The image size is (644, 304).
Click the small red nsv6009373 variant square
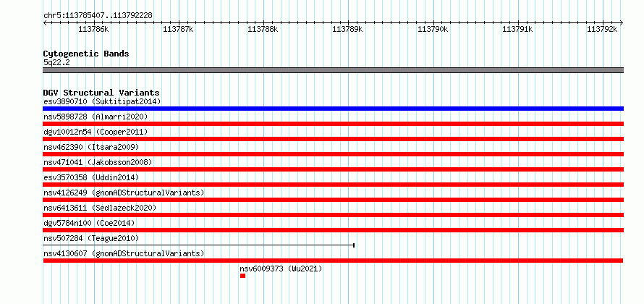[242, 276]
